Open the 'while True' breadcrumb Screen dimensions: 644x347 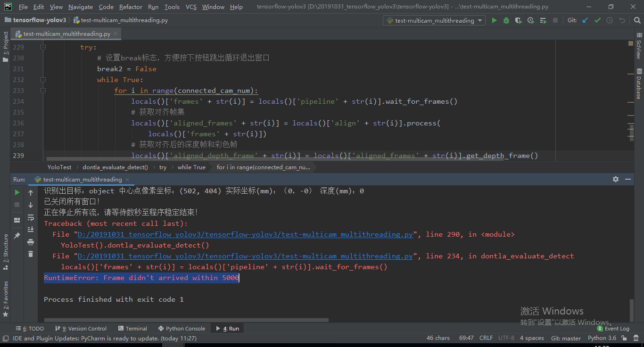tap(191, 167)
